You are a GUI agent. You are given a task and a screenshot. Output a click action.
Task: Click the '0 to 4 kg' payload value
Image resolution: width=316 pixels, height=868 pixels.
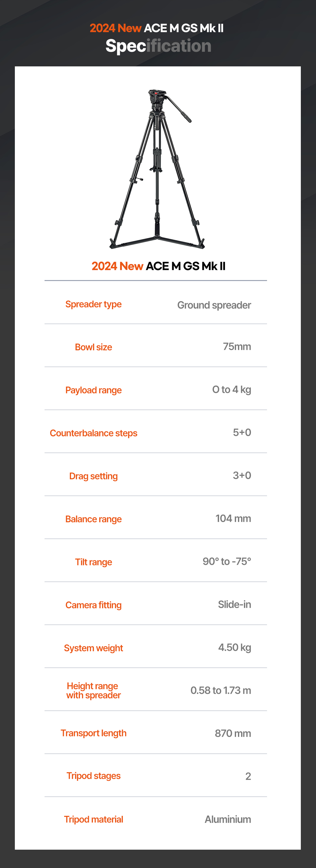[231, 389]
